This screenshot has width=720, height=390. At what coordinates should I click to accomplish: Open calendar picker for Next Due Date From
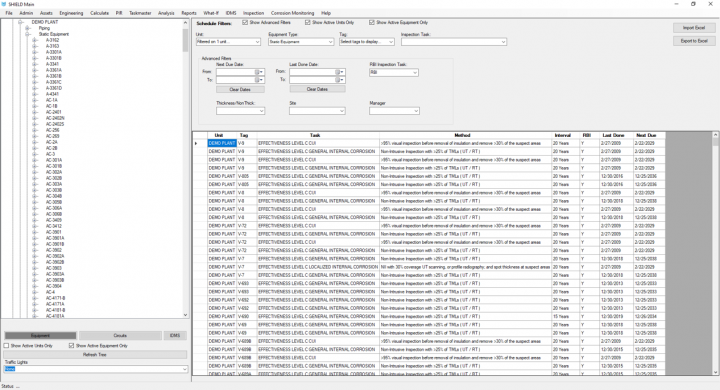tap(259, 72)
